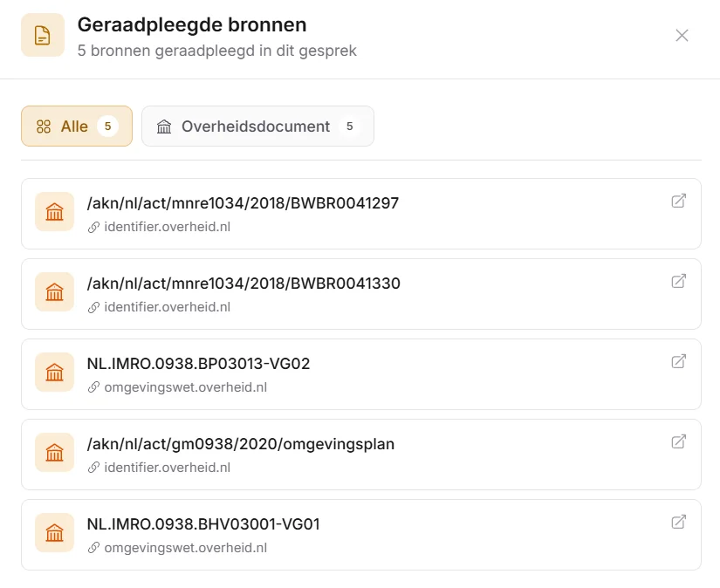Filter by Overheidsdocument tab

(x=257, y=126)
